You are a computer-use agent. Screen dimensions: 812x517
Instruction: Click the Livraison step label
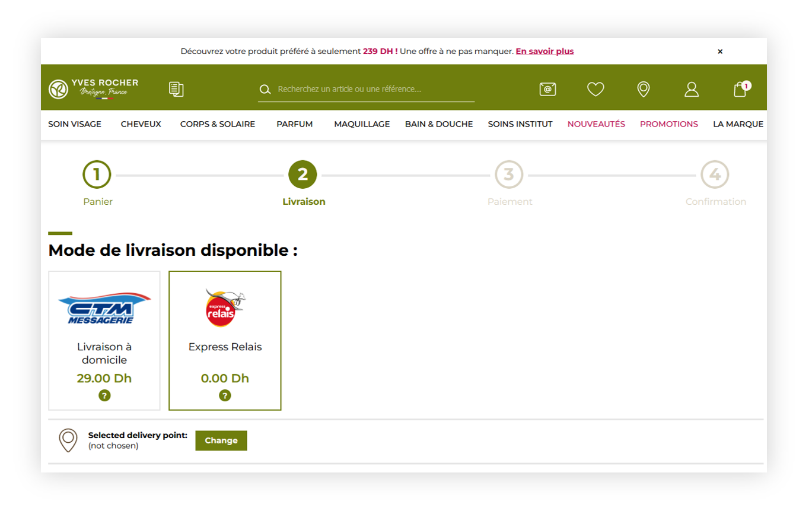pos(304,202)
